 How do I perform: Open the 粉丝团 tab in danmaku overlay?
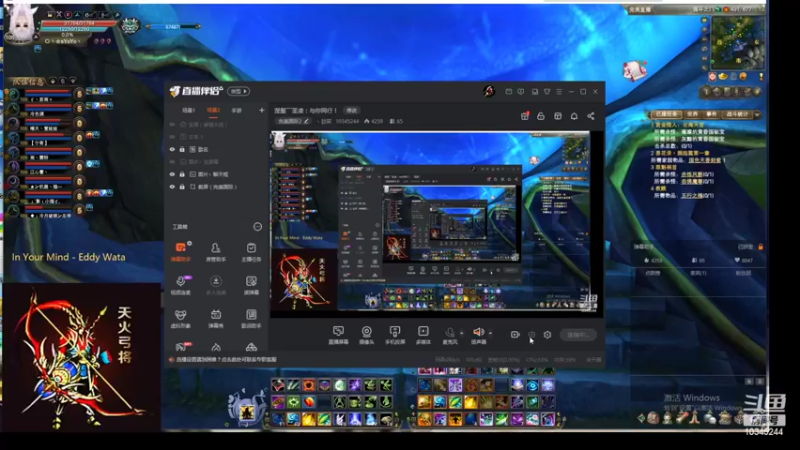coord(743,273)
